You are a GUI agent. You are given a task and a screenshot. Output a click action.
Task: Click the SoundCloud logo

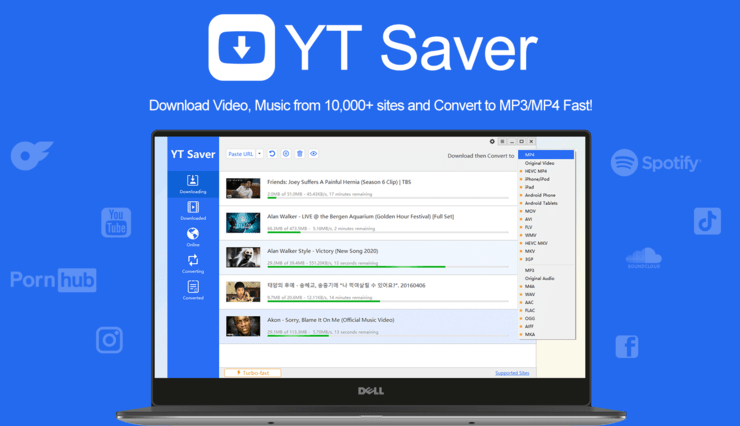tap(644, 258)
